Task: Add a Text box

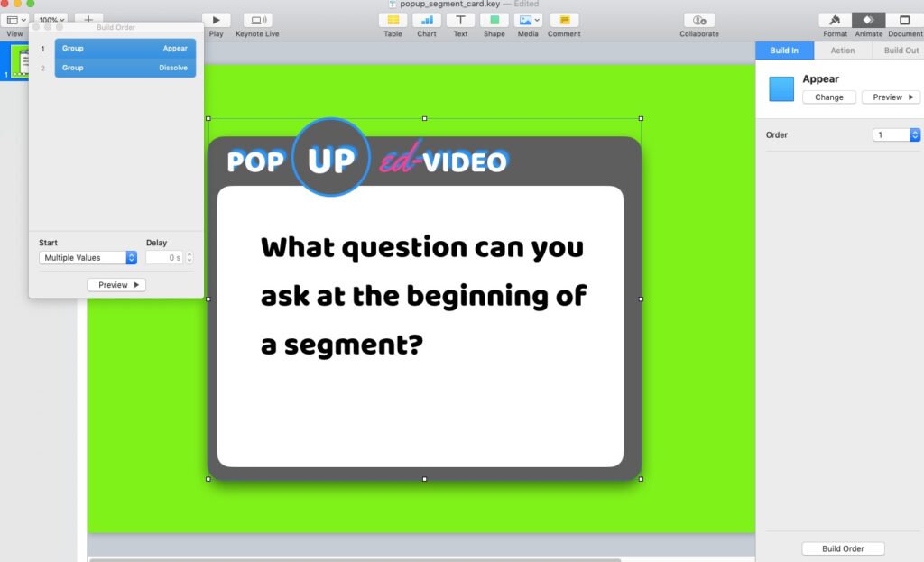Action: 460,20
